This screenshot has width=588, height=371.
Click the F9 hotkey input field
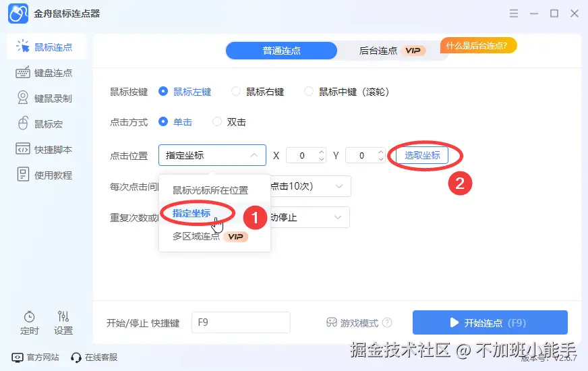241,322
